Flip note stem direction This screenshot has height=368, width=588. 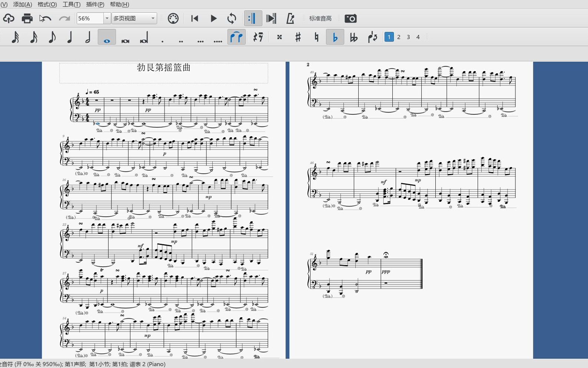[x=372, y=37]
